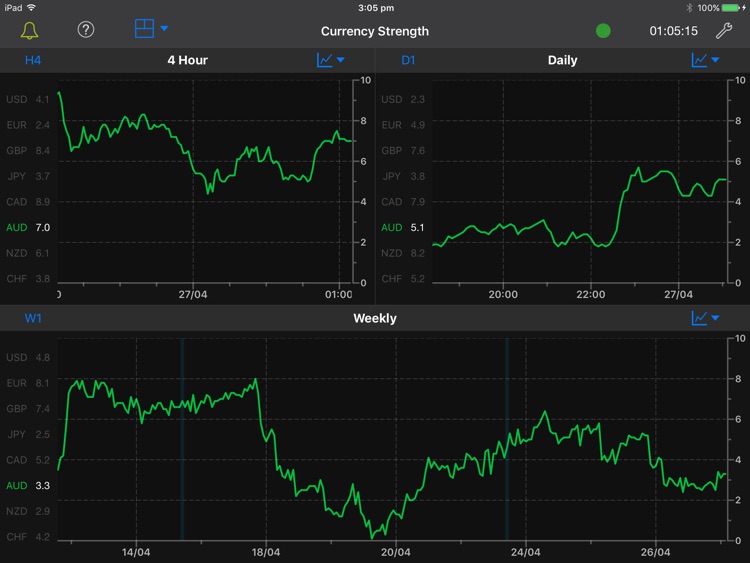
Task: Click the 22:00 label on Daily axis
Action: pos(591,295)
